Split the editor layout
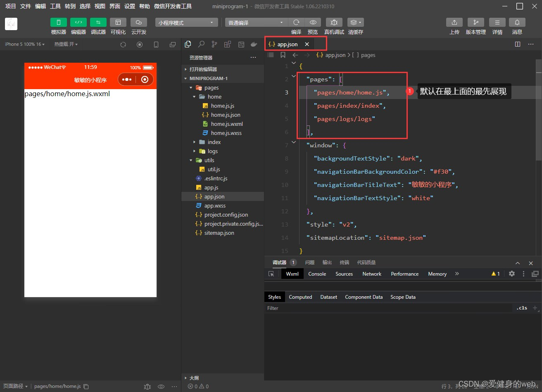This screenshot has height=392, width=542. (518, 44)
